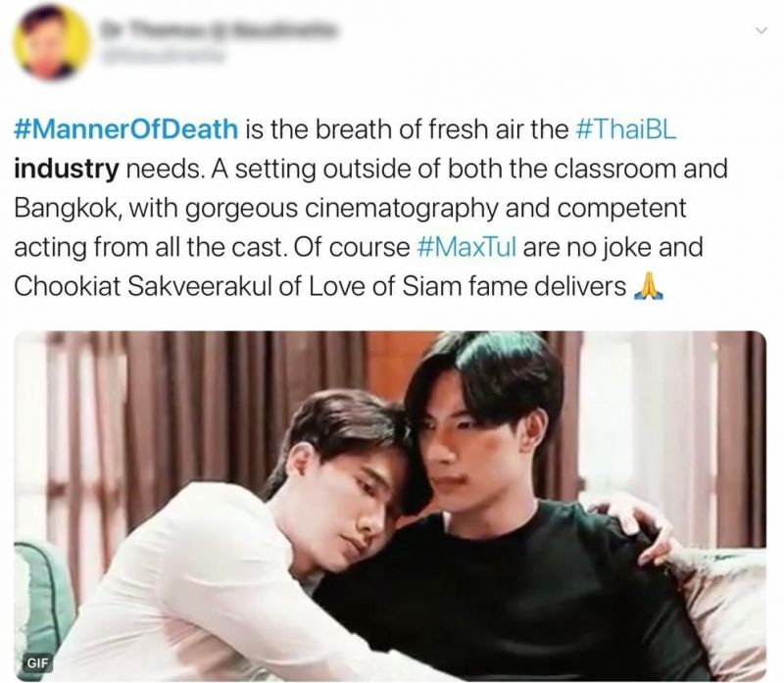This screenshot has width=784, height=683.
Task: Click the blurred author display name
Action: (216, 28)
